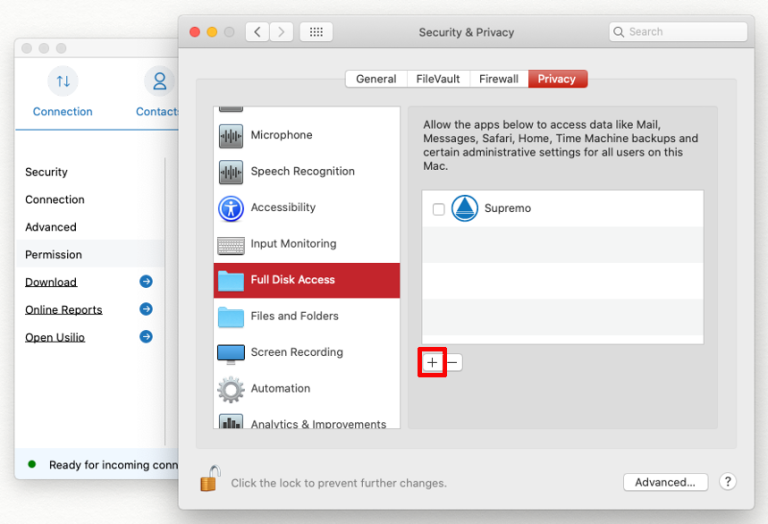Select the Speech Recognition category label
This screenshot has height=524, width=768.
coord(303,171)
